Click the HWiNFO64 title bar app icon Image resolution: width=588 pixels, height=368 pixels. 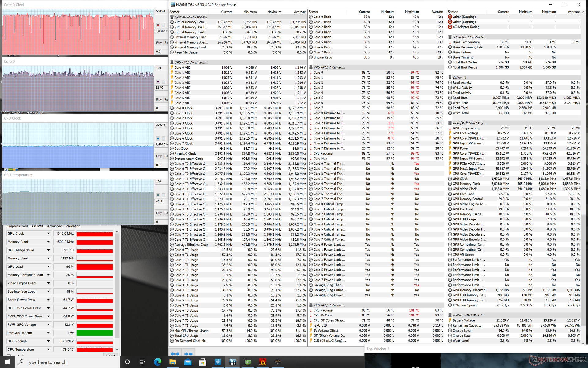[x=173, y=5]
